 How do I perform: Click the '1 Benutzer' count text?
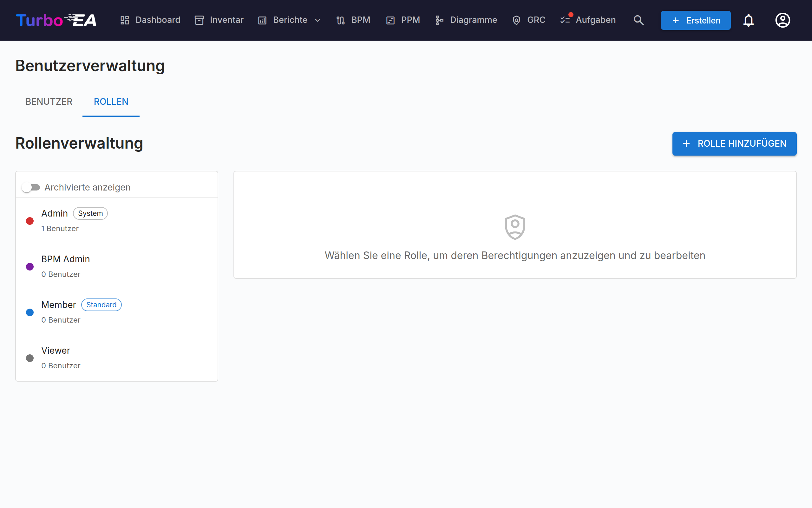point(60,229)
